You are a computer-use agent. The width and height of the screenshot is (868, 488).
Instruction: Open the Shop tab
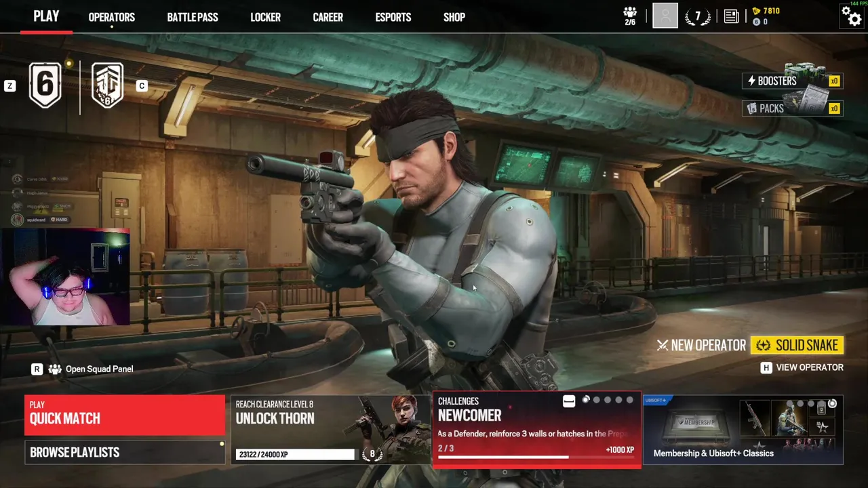(454, 17)
